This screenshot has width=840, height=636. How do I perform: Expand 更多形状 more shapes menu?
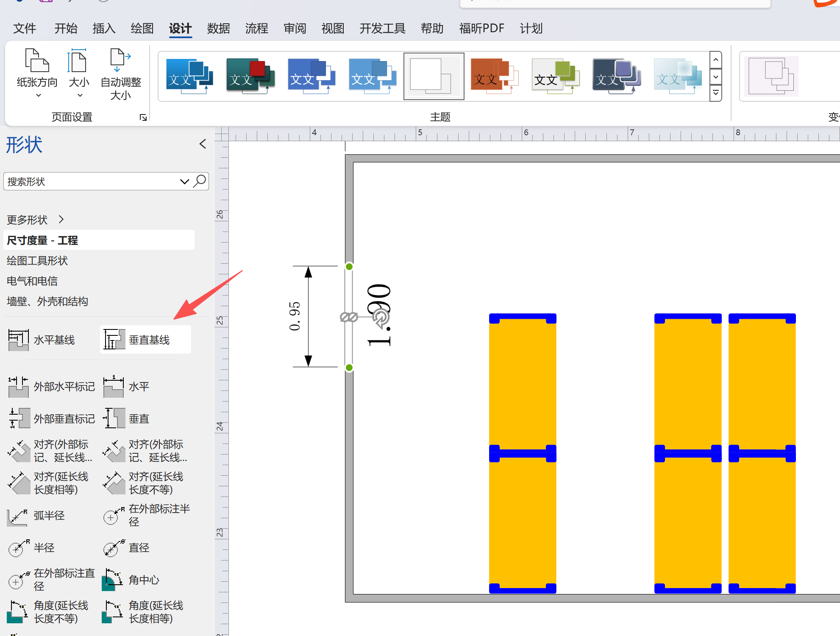tap(35, 220)
